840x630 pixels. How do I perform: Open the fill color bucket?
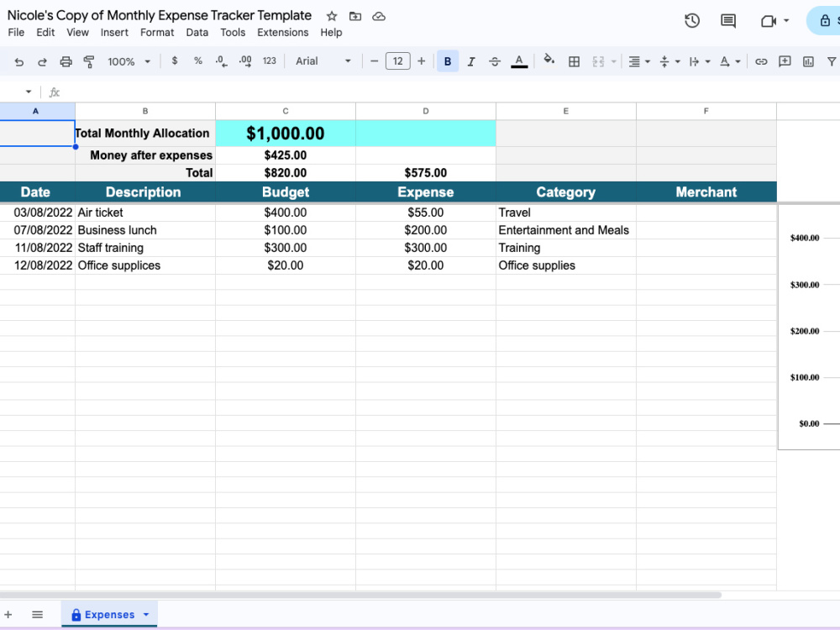click(549, 60)
